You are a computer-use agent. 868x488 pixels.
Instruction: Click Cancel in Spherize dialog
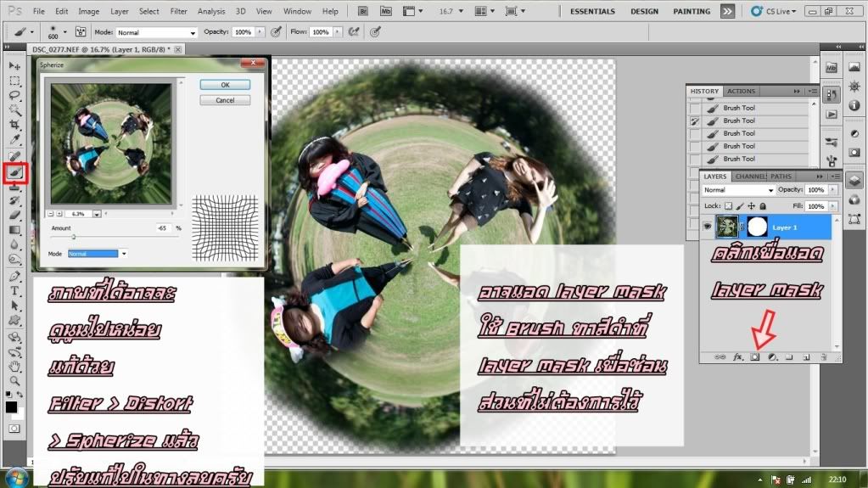[225, 100]
